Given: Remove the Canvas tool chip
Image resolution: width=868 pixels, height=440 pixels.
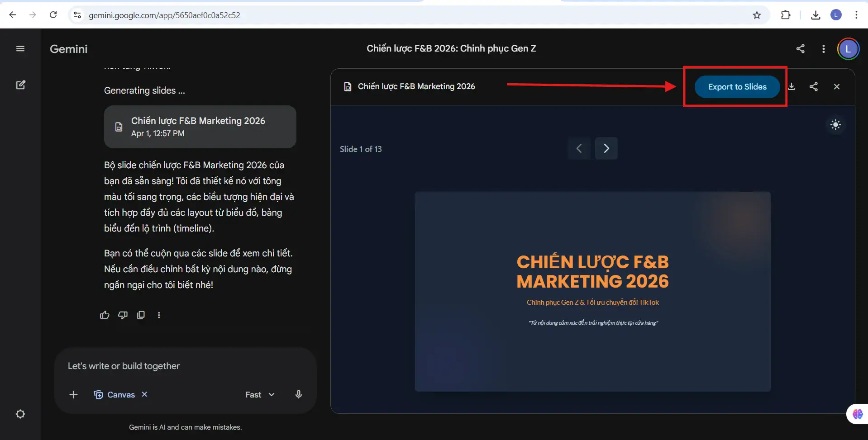Looking at the screenshot, I should tap(144, 394).
